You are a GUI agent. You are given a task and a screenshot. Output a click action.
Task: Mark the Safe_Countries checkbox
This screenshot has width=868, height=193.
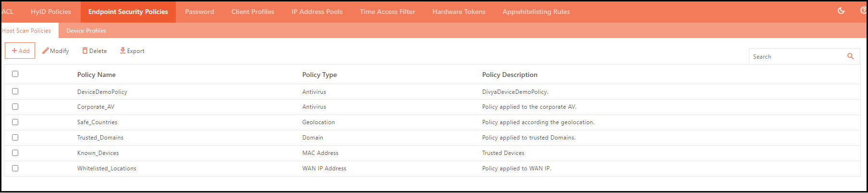[x=15, y=122]
